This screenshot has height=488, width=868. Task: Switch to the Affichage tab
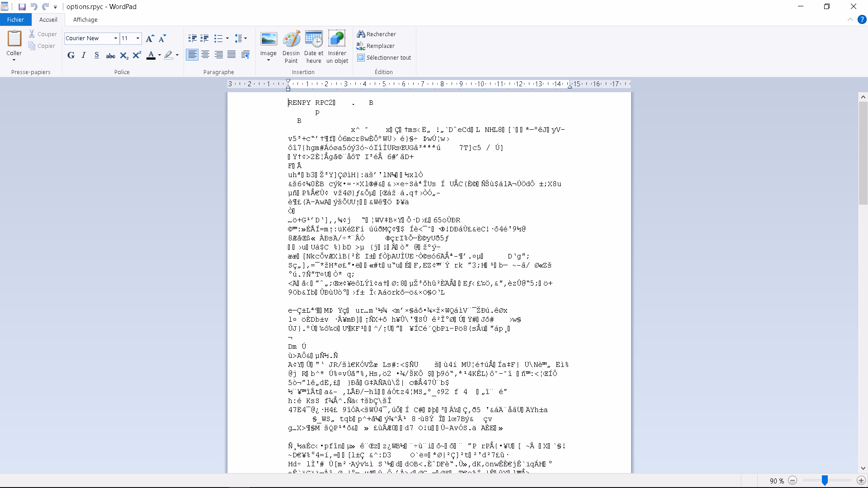coord(85,19)
